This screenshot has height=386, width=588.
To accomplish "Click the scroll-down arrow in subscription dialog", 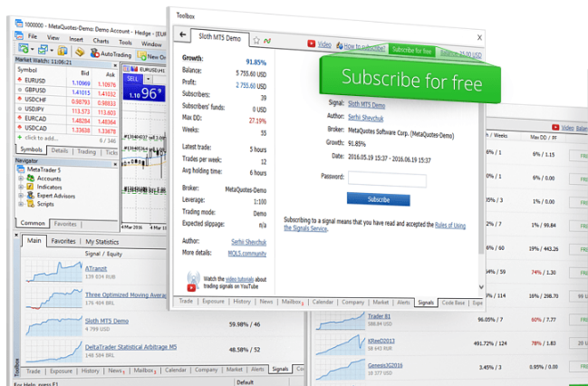I will 481,287.
